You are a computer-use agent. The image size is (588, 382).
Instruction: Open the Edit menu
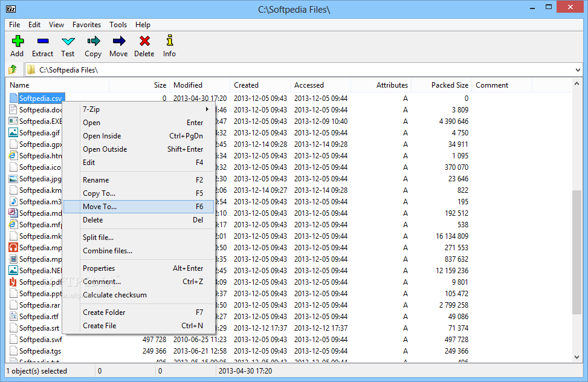(34, 25)
